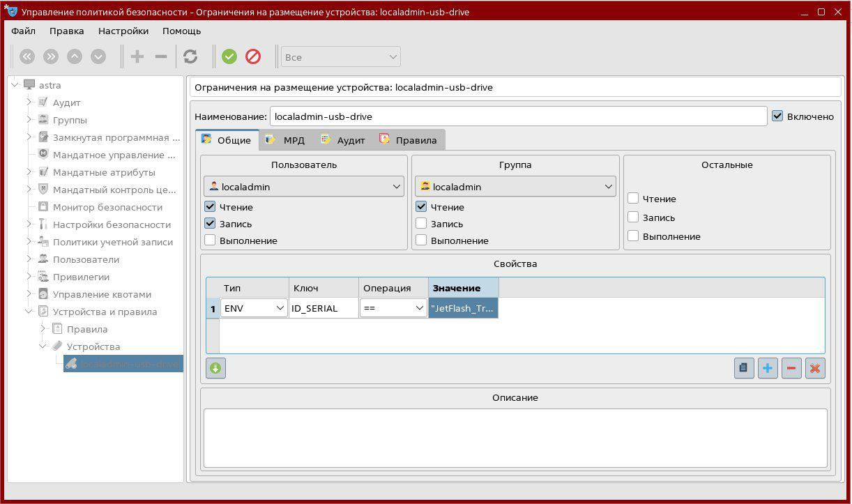Screen dimensions: 852x504
Task: Open the localadmin user dropdown
Action: point(304,187)
